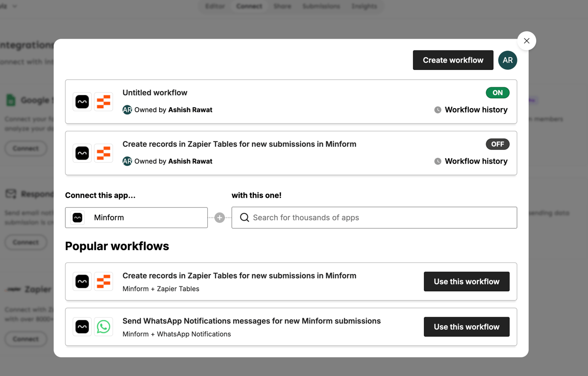The image size is (588, 376).
Task: Open the Minform app selector dropdown
Action: (136, 217)
